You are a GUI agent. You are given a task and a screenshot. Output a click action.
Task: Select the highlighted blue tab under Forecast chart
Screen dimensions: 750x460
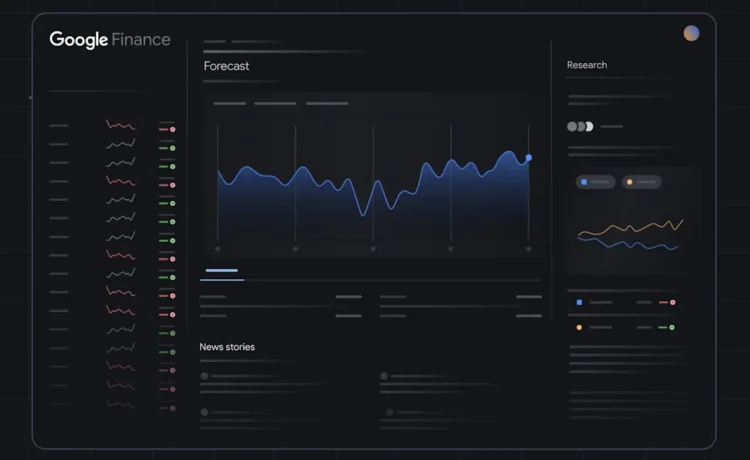[222, 271]
